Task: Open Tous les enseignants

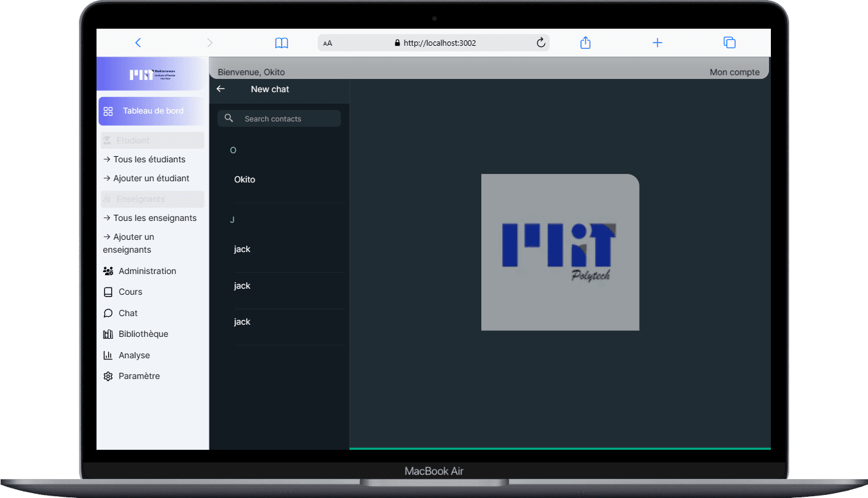Action: (150, 218)
